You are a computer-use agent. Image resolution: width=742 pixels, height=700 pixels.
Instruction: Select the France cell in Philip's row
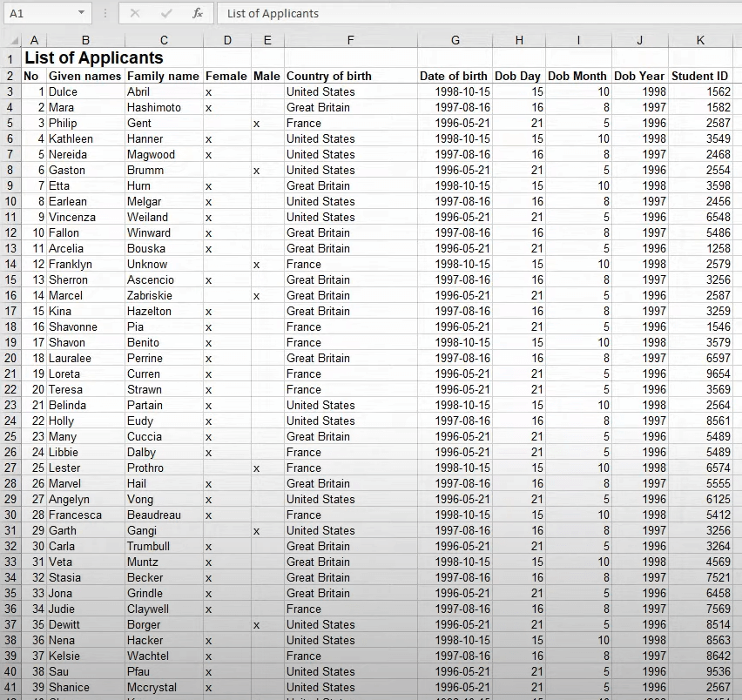click(x=350, y=123)
